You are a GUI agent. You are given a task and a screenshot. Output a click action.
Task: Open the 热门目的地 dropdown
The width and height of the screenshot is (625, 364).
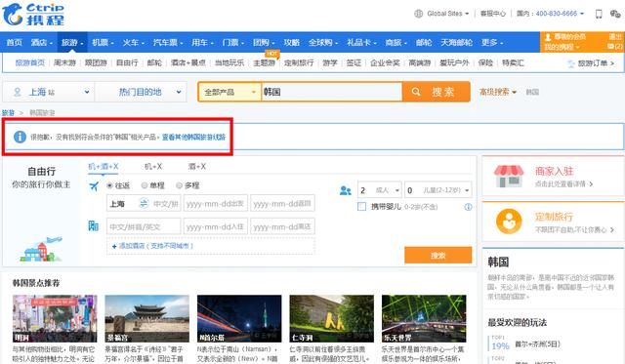(x=141, y=92)
